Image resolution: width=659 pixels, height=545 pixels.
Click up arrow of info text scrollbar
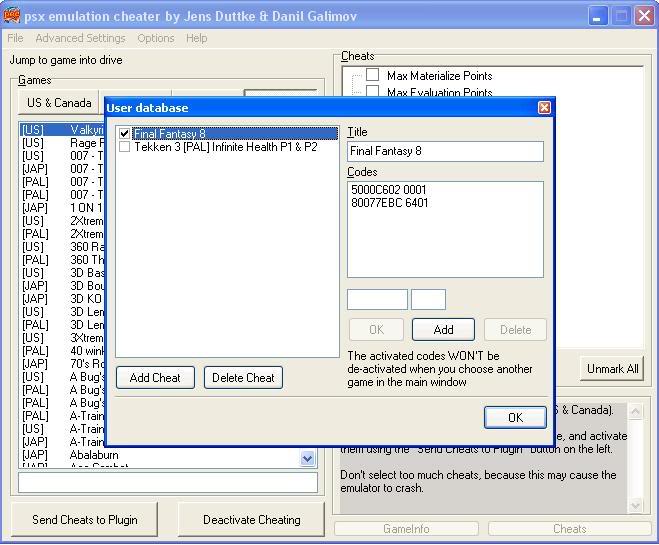(x=635, y=411)
